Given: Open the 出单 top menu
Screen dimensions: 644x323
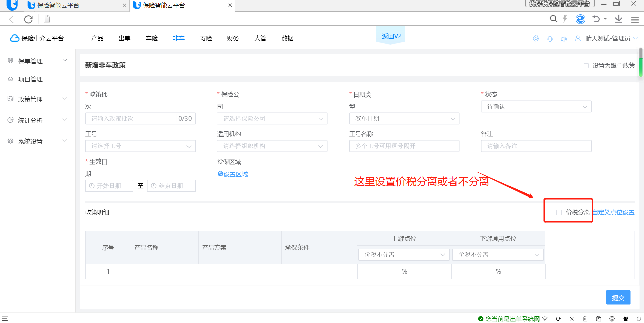Looking at the screenshot, I should [x=124, y=38].
